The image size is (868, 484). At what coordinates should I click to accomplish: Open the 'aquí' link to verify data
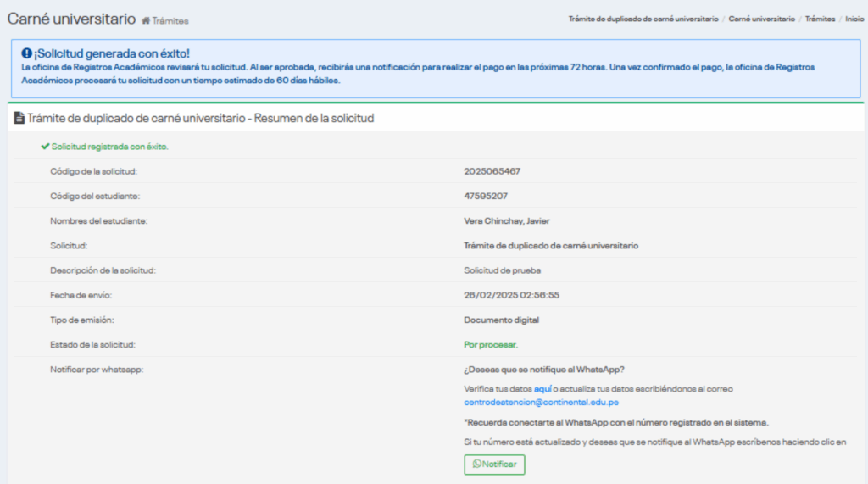click(542, 388)
